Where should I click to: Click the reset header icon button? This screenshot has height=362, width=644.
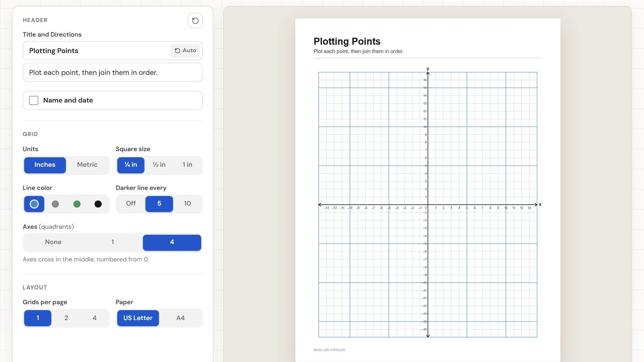point(195,20)
